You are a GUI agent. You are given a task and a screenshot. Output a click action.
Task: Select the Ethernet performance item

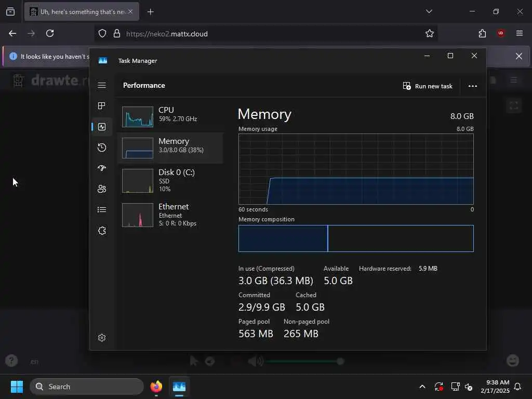point(170,215)
